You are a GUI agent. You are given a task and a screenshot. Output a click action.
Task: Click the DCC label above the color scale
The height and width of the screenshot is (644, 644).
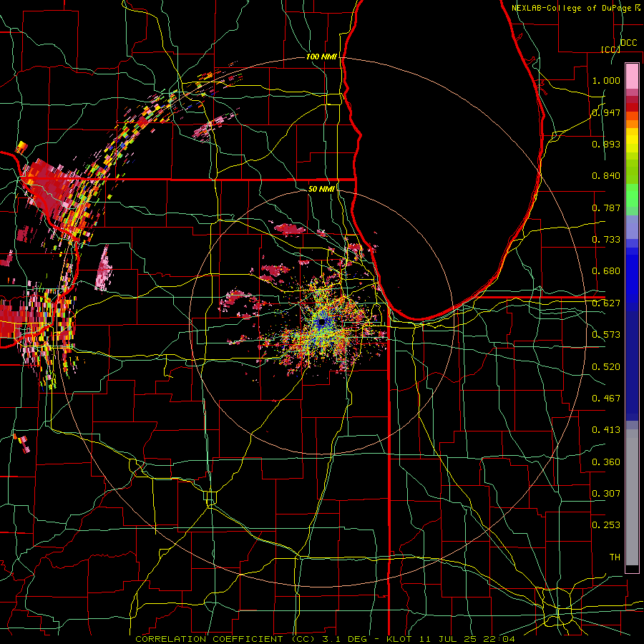(628, 42)
